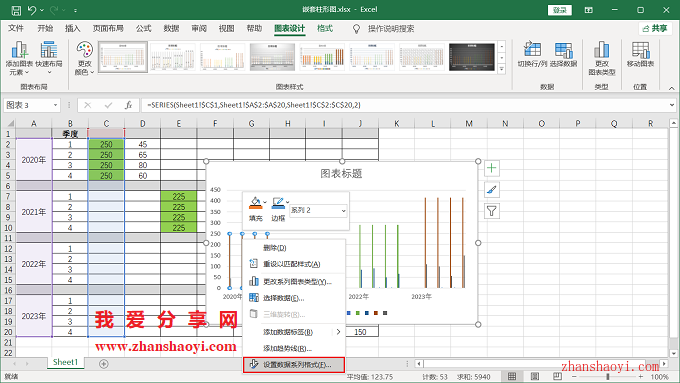Click the Share (共享) button
Viewport: 680px width, 383px height.
click(x=655, y=29)
